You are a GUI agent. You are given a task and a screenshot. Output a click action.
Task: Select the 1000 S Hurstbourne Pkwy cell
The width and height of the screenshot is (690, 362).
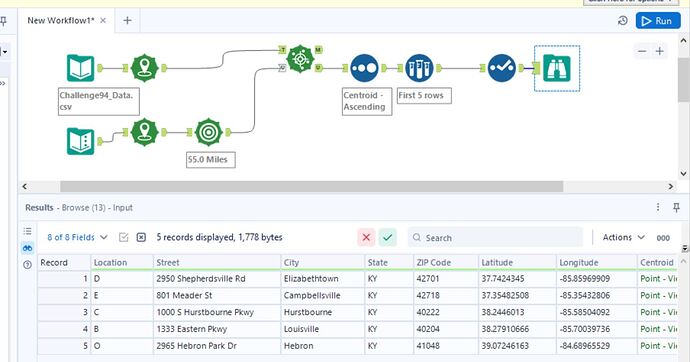point(217,312)
